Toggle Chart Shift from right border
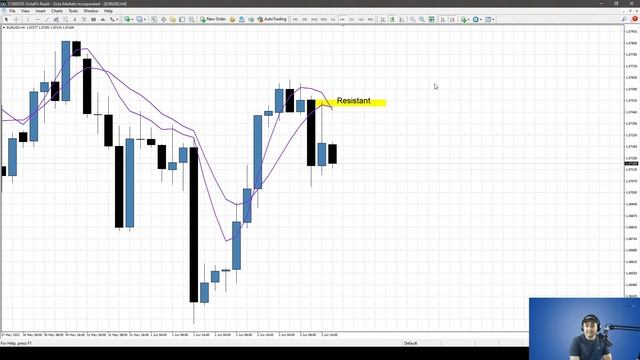 point(452,19)
